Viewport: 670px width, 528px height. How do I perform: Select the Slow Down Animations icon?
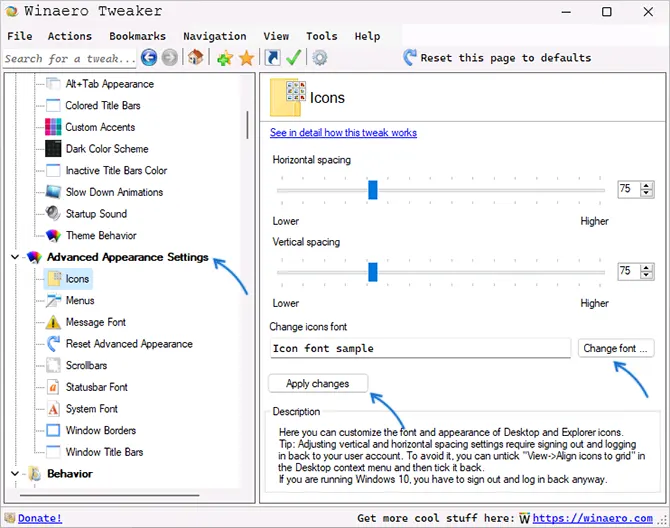point(53,192)
